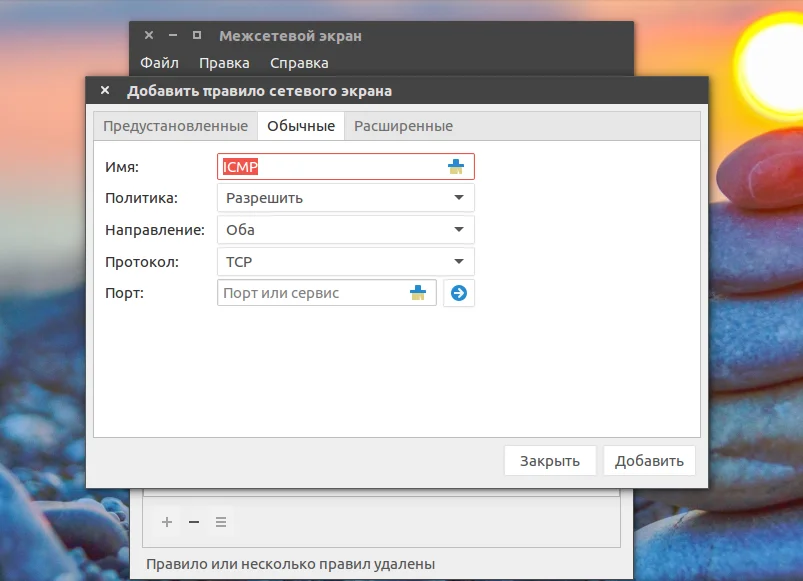Click the Добавить button
The width and height of the screenshot is (803, 581).
pyautogui.click(x=649, y=461)
